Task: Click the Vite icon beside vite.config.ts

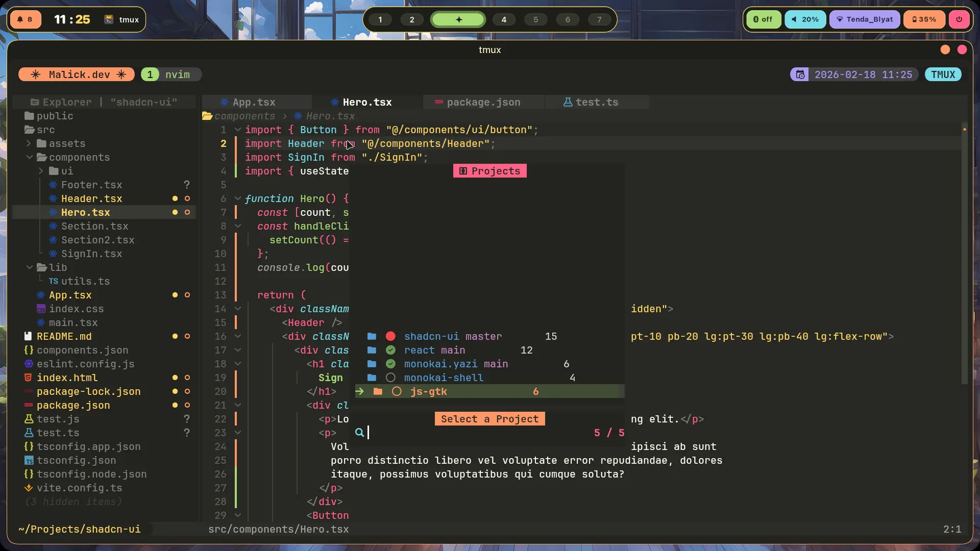Action: (x=29, y=488)
